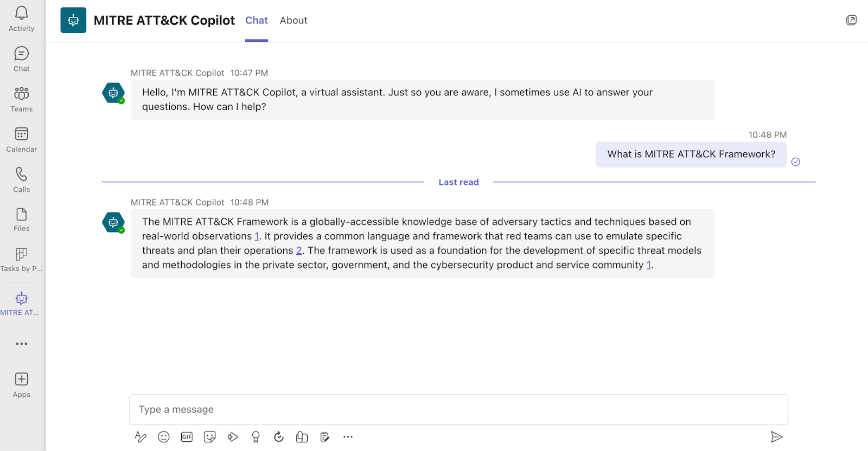
Task: Open the GIF picker
Action: click(x=187, y=437)
